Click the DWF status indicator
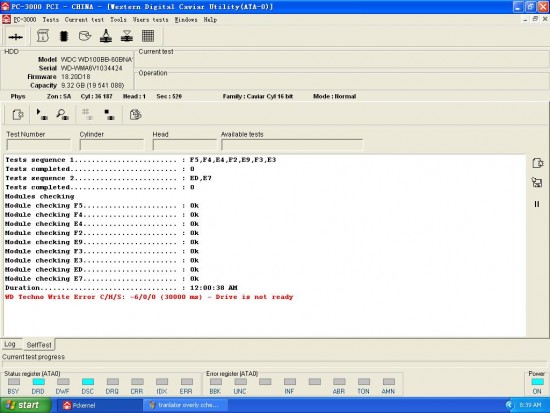This screenshot has width=550, height=413. [63, 382]
